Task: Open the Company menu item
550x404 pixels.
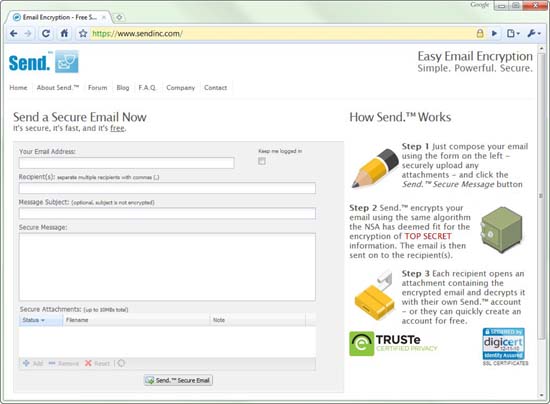Action: tap(180, 88)
